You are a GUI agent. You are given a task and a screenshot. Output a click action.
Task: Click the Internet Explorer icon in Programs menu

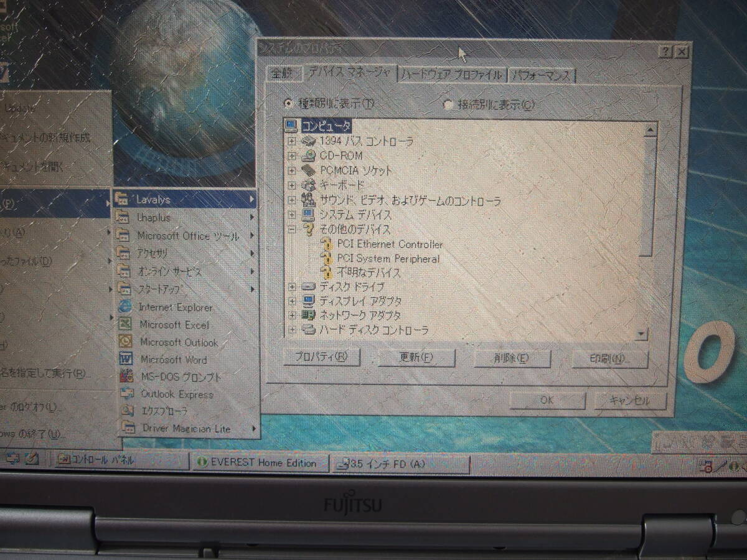(126, 307)
